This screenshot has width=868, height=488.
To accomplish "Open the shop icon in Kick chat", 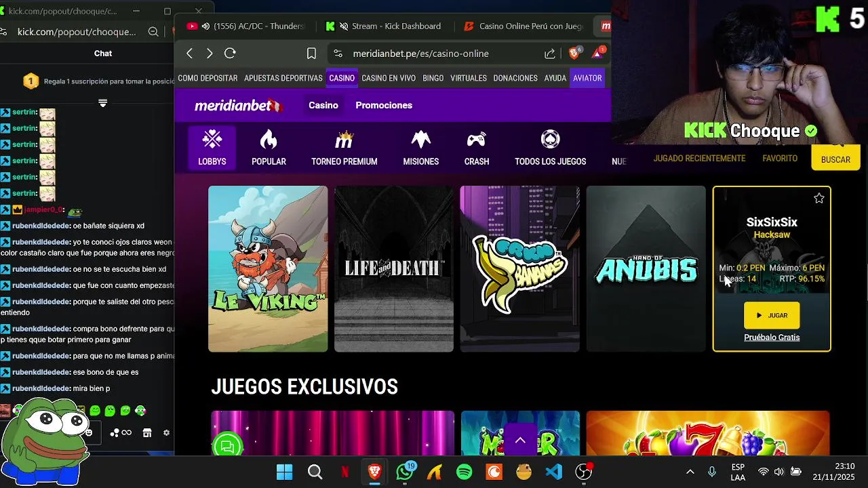I will [147, 432].
